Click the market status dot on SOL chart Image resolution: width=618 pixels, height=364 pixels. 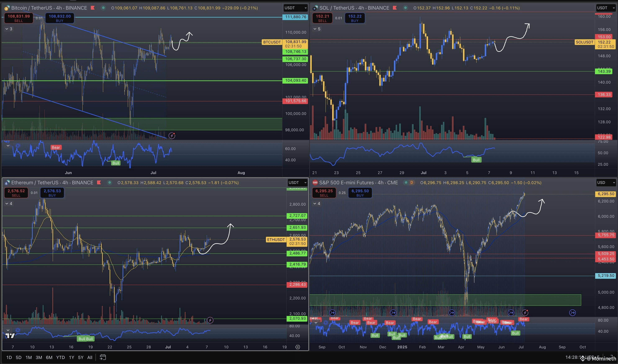[x=405, y=8]
